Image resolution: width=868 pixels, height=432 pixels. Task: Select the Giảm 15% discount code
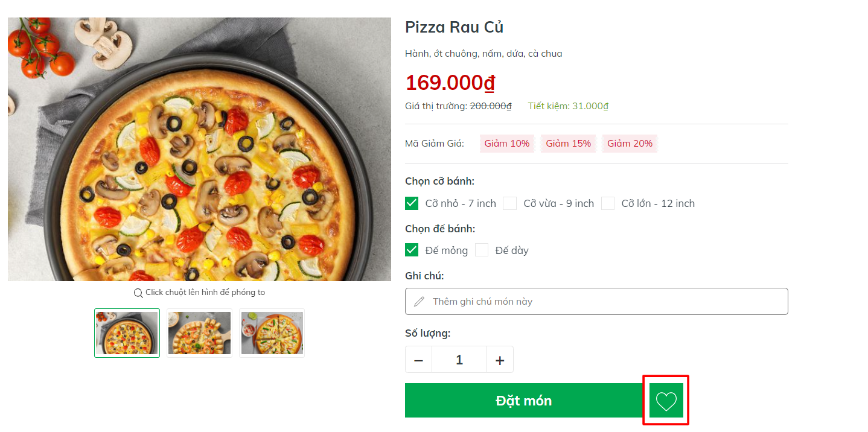(x=568, y=144)
